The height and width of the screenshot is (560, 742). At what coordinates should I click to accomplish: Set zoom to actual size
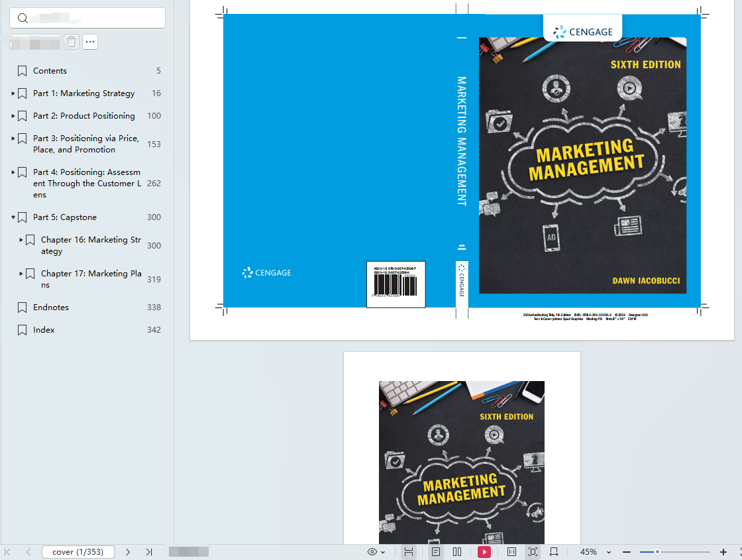511,552
